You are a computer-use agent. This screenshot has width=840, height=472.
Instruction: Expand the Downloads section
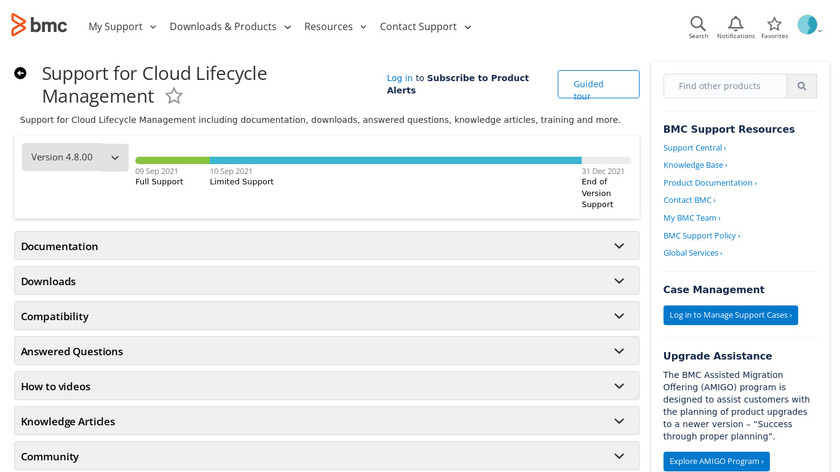[327, 281]
